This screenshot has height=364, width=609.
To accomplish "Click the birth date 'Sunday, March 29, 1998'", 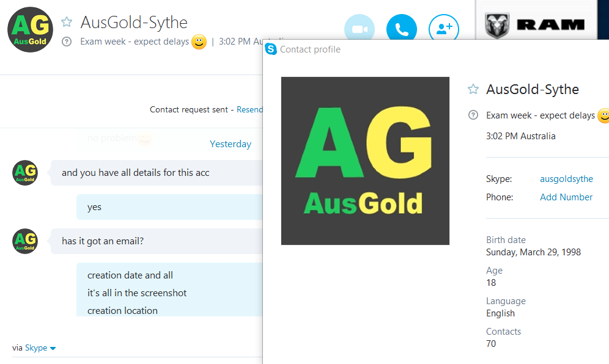I will tap(533, 252).
